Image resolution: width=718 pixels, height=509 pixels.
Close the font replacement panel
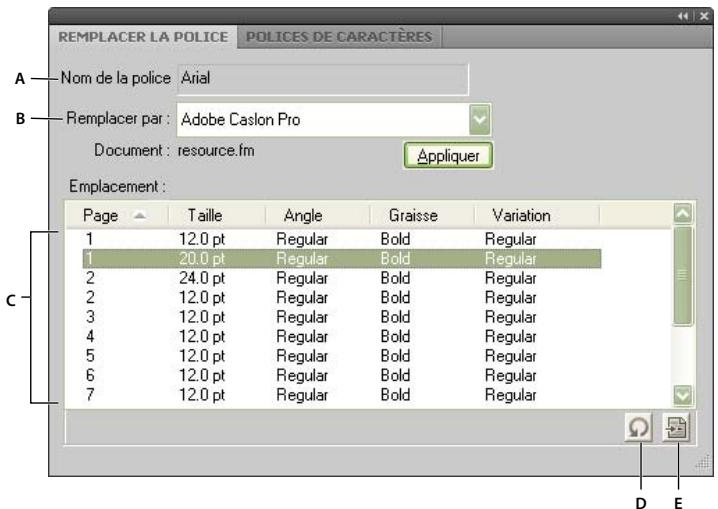coord(704,16)
